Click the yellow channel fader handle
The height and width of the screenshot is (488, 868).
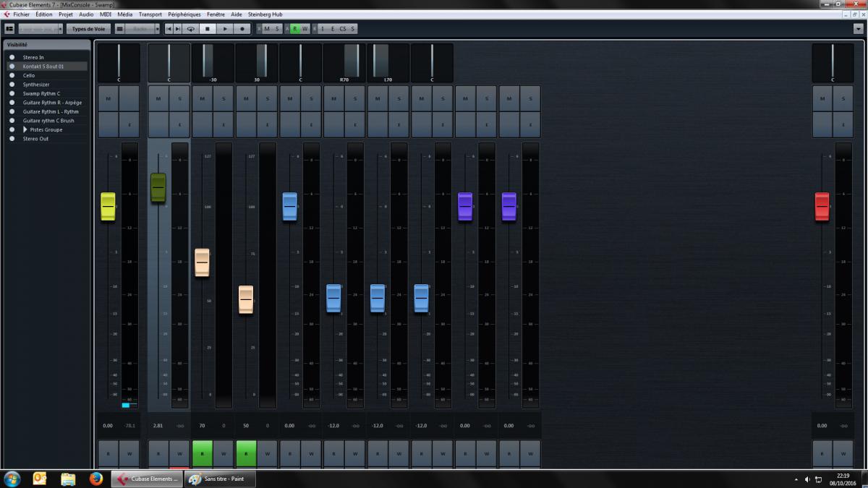click(x=109, y=207)
